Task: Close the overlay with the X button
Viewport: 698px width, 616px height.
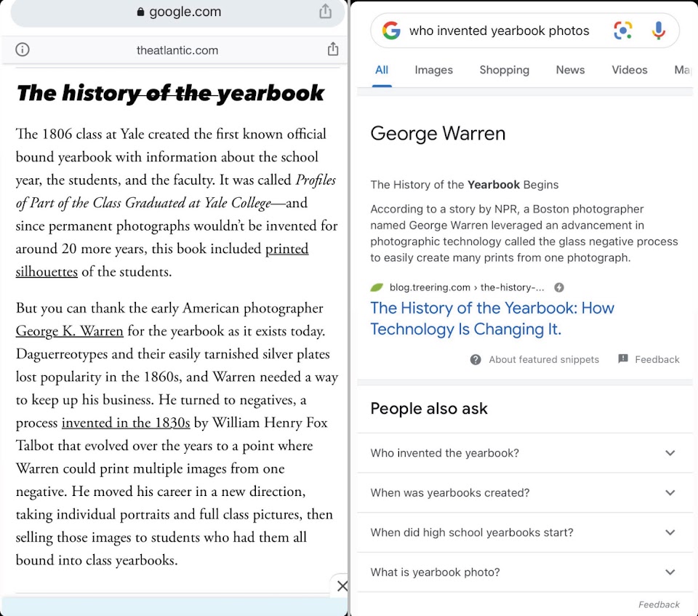Action: click(342, 585)
